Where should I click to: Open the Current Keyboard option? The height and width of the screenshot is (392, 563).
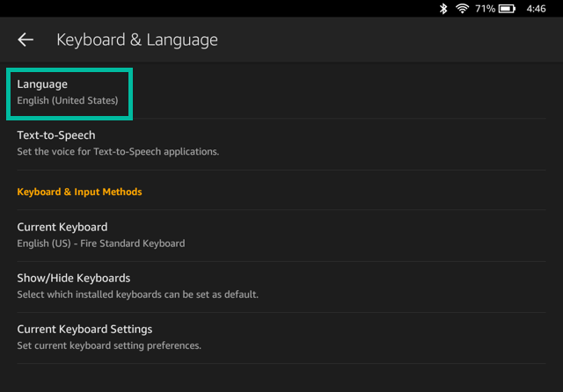(x=62, y=227)
